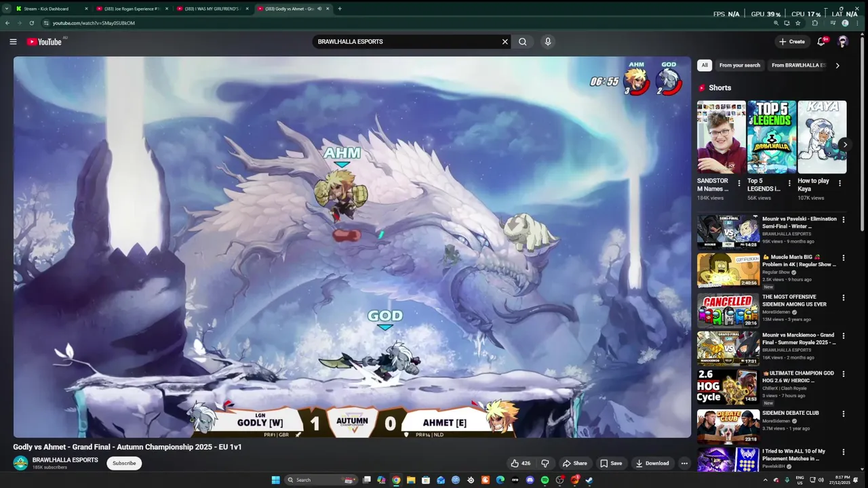Go to YouTube home via logo

click(x=44, y=42)
